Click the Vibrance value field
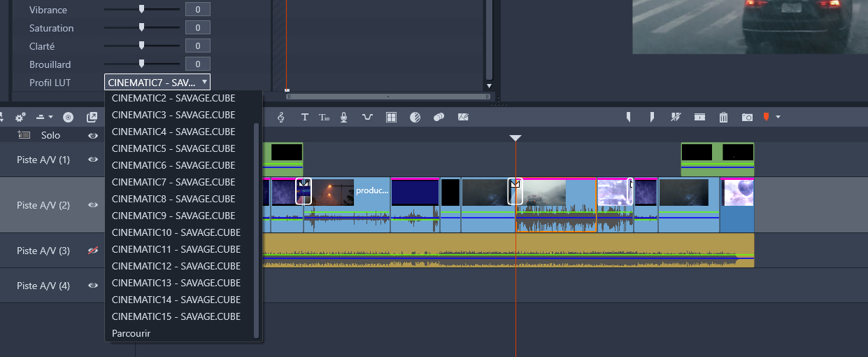This screenshot has height=357, width=868. point(197,9)
